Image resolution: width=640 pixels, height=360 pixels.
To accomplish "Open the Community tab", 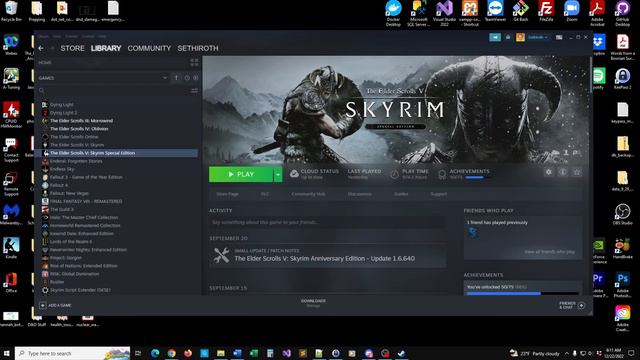I will pos(149,48).
